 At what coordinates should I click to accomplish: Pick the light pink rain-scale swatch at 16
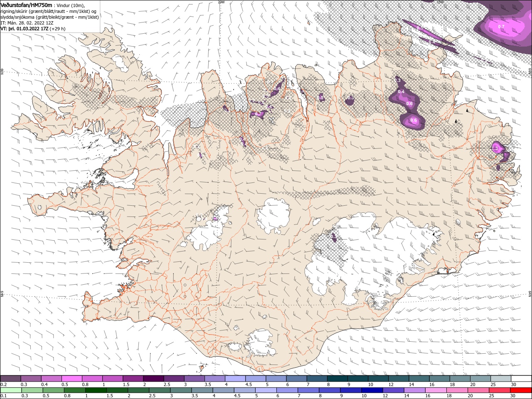point(436,390)
